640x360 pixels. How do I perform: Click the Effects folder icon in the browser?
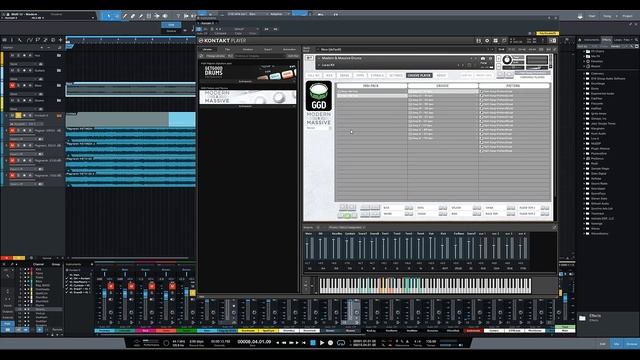tap(582, 318)
